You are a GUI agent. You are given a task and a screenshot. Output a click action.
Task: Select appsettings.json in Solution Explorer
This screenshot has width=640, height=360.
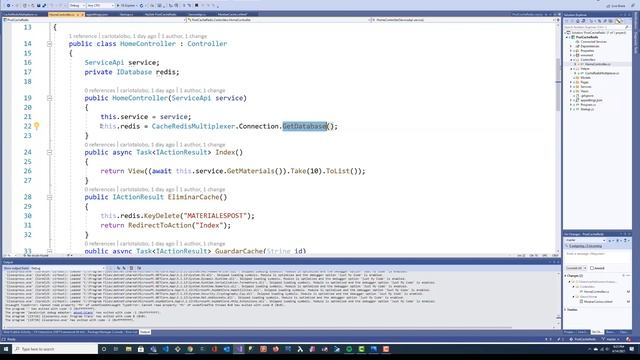pos(591,100)
